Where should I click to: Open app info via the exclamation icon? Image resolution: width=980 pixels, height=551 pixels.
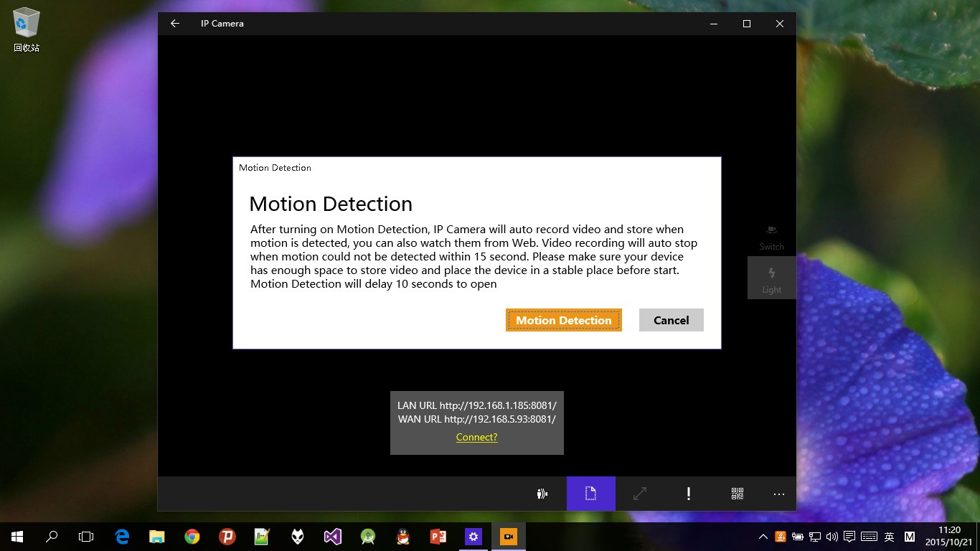[x=688, y=494]
